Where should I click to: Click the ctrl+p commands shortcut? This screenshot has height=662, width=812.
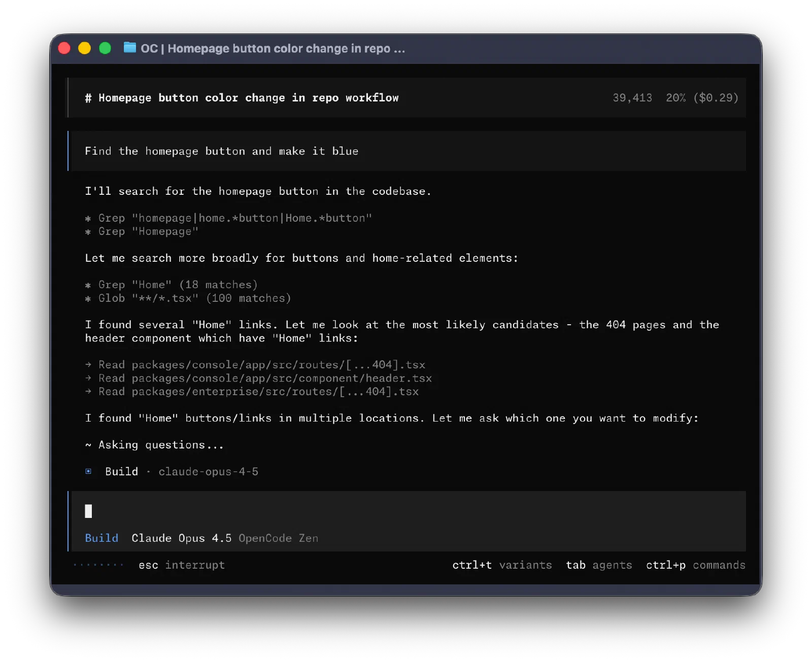695,565
